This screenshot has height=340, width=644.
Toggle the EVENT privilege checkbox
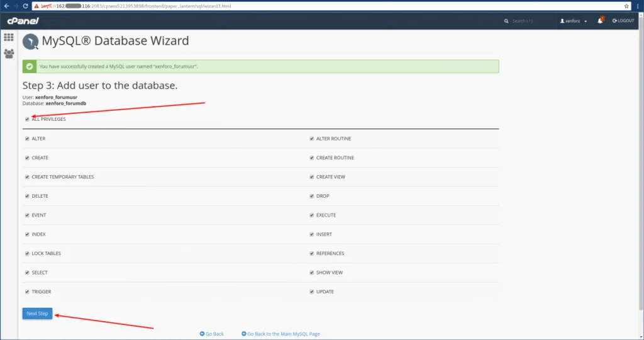coord(27,215)
